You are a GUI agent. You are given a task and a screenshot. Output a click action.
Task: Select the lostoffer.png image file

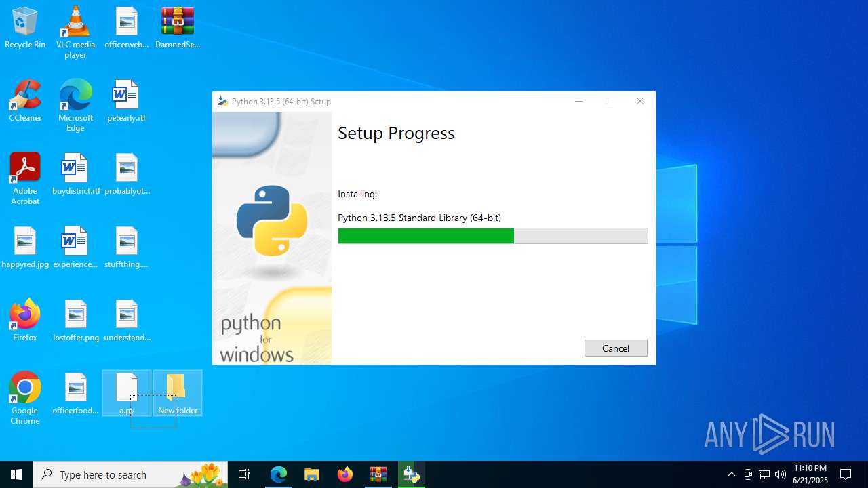pos(76,321)
